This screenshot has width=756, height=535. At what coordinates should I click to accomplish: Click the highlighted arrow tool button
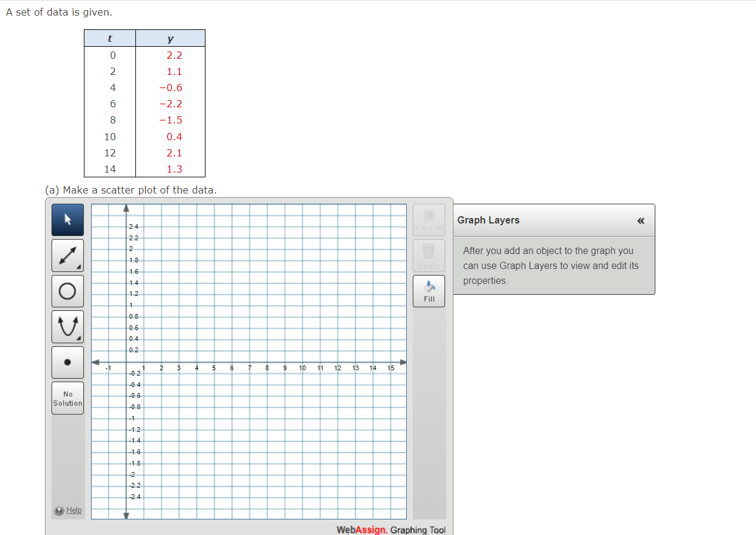[67, 219]
